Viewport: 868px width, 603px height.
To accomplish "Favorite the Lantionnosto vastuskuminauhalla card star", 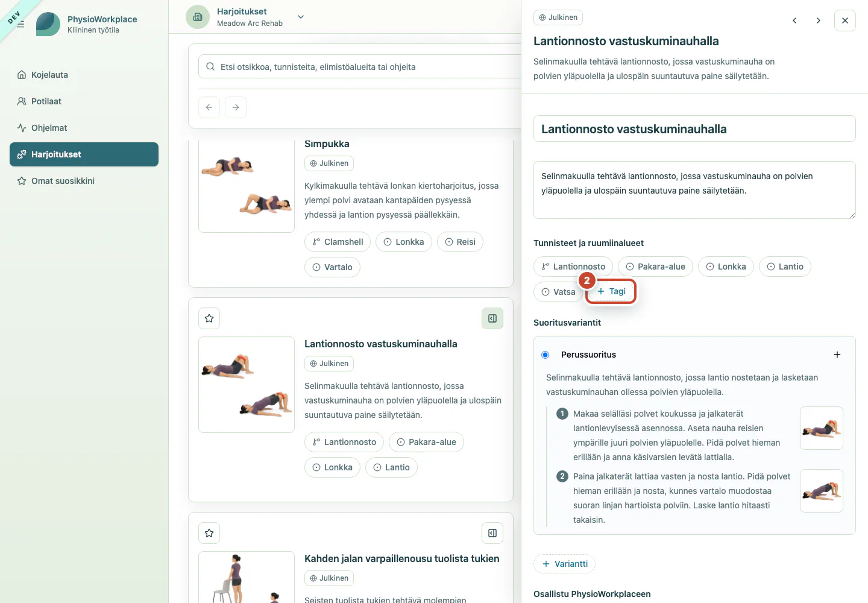I will click(209, 318).
